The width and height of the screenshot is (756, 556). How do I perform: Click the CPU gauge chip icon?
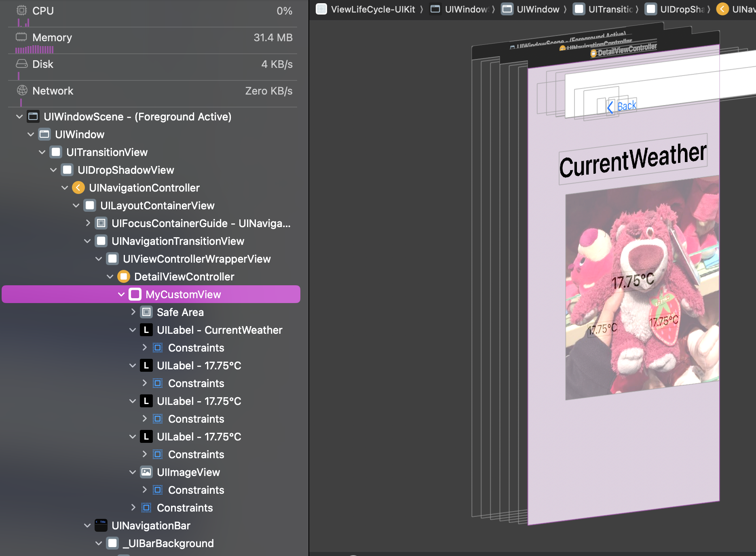(x=21, y=11)
